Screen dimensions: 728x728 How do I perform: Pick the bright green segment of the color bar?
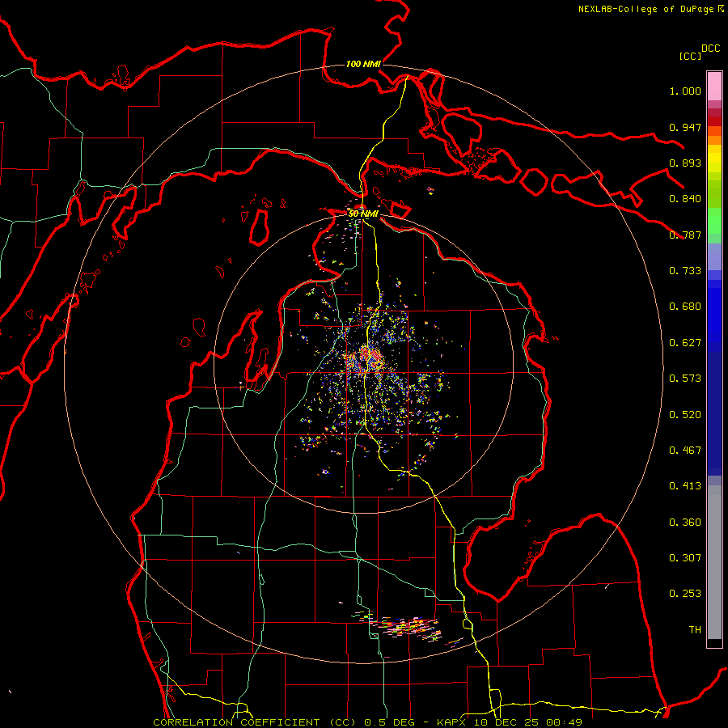pos(714,221)
